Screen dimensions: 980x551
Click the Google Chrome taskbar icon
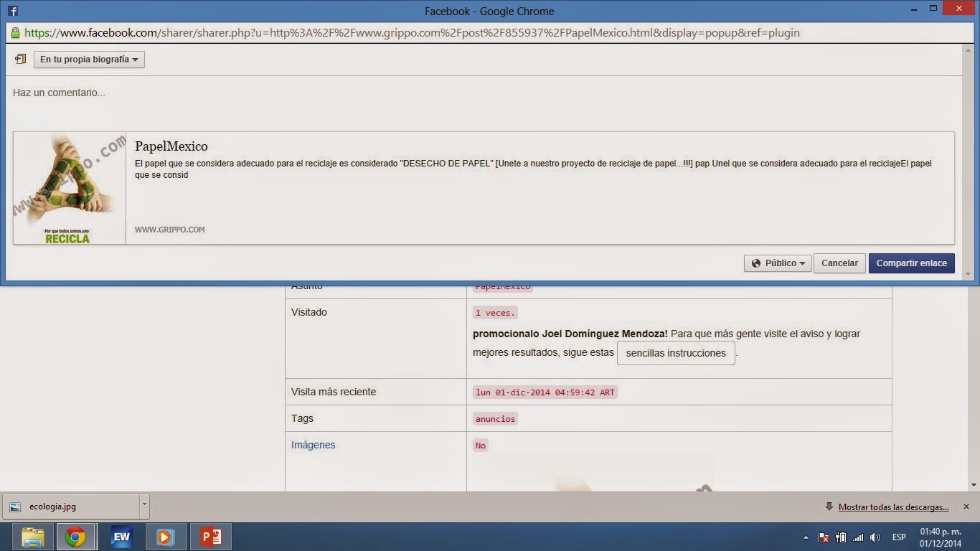click(75, 537)
